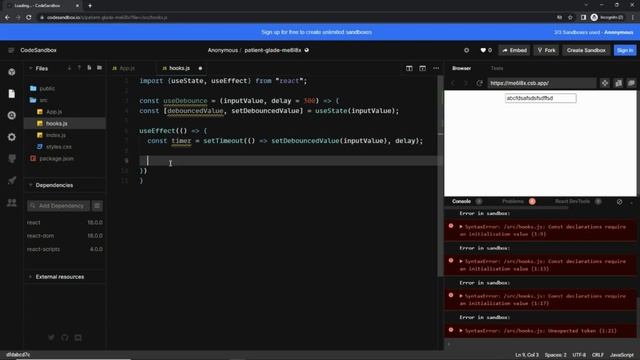Viewport: 640px width, 360px height.
Task: Open the CodeSandbox hamburger menu
Action: pos(11,50)
